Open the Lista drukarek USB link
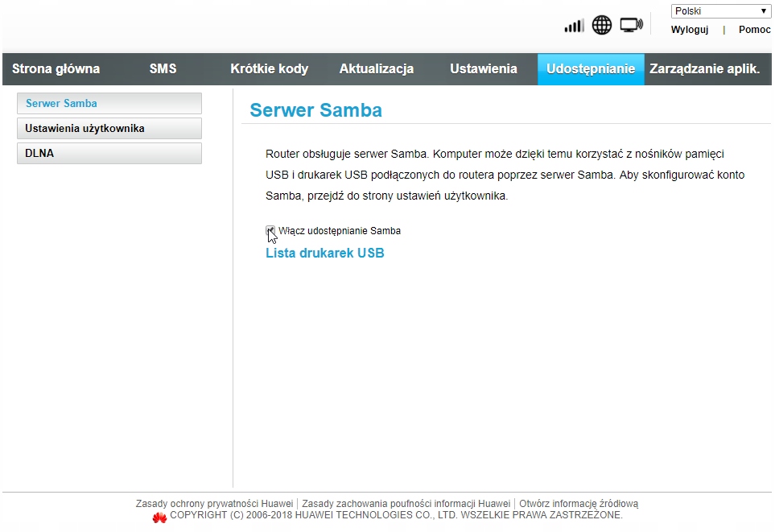This screenshot has height=532, width=775. click(x=324, y=254)
